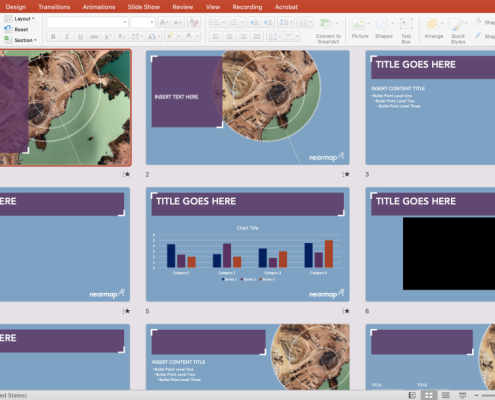Screen dimensions: 495x400
Task: Toggle superscript formatting
Action: 107,36
